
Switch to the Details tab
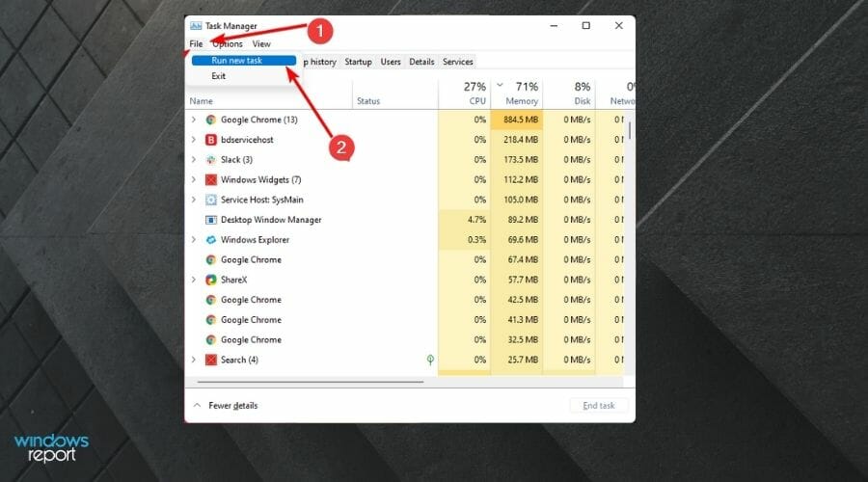pyautogui.click(x=421, y=62)
